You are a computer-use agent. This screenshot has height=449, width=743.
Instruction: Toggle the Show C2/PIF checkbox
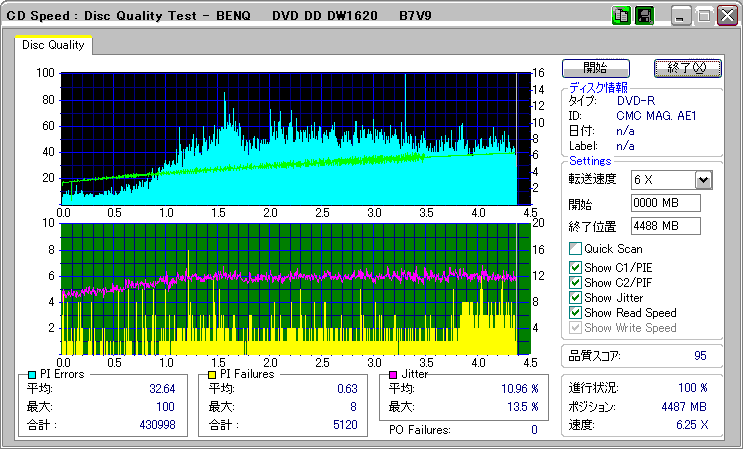pos(575,282)
